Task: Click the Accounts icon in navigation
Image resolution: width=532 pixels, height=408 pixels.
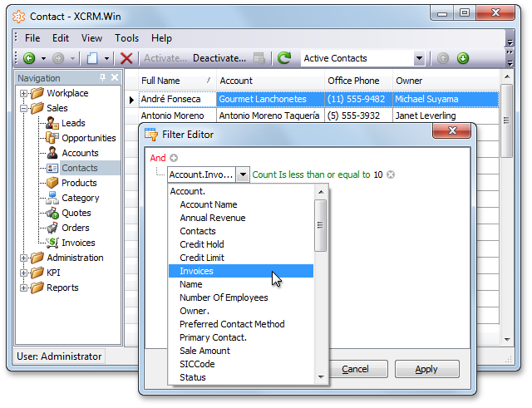Action: point(52,153)
